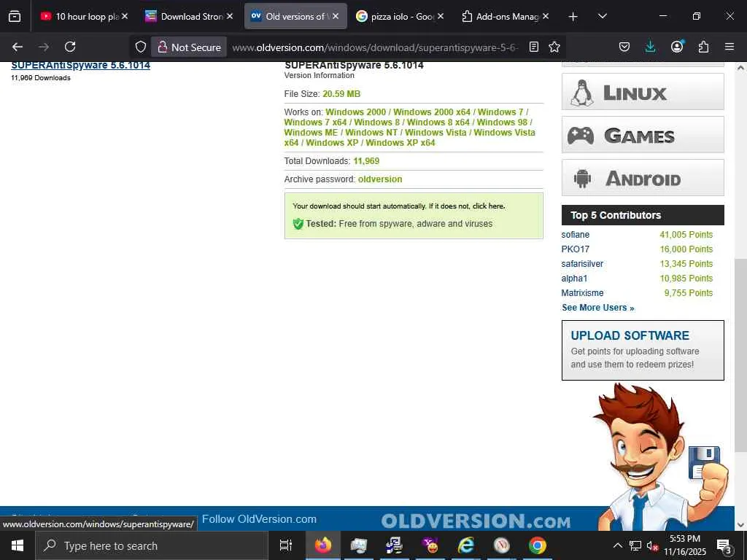Click the green Tested shield icon
The image size is (747, 560).
tap(298, 224)
